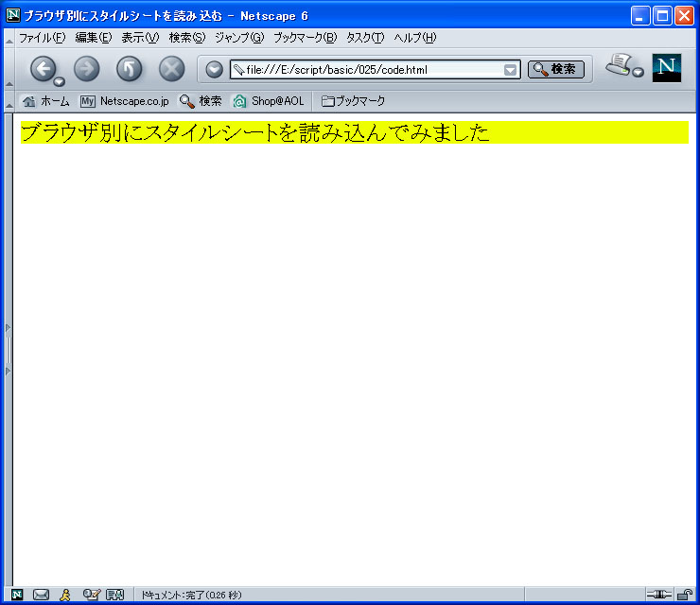Go to ホーム on the personal toolbar

pos(46,101)
